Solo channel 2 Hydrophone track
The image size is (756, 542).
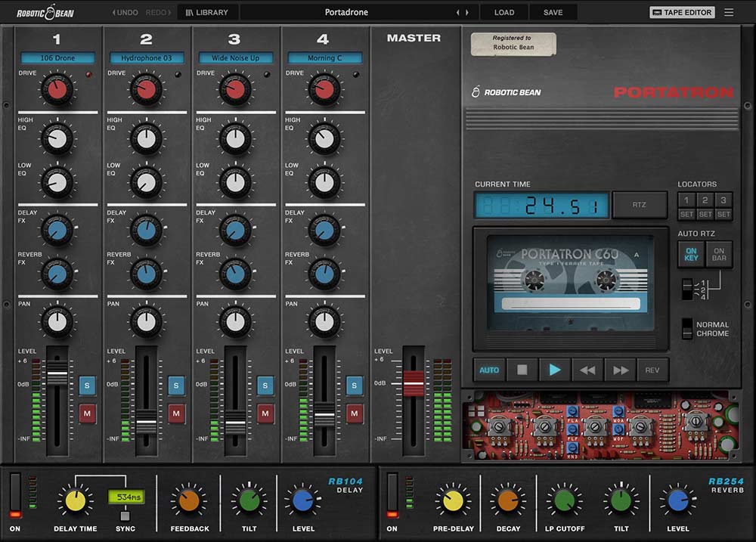pyautogui.click(x=176, y=386)
